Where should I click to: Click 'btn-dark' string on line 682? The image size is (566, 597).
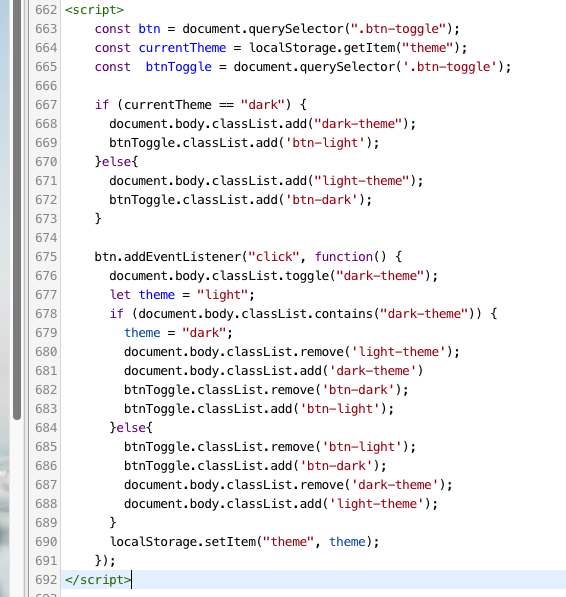point(358,390)
